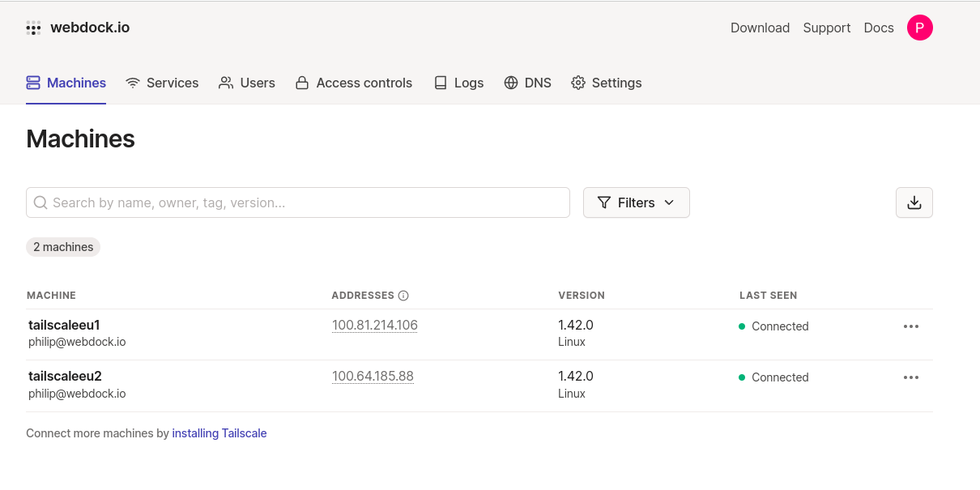Click the Tailscale dots logo icon
This screenshot has height=490, width=980.
point(33,28)
